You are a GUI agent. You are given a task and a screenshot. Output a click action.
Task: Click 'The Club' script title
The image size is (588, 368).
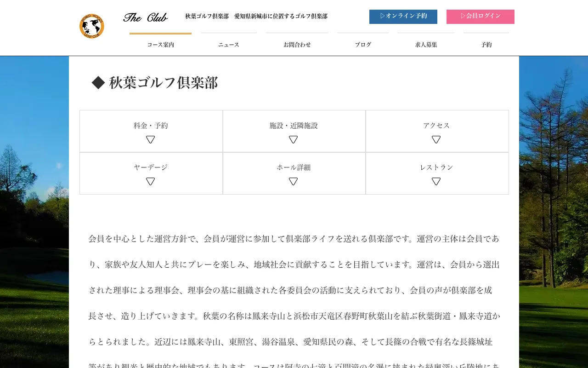145,17
